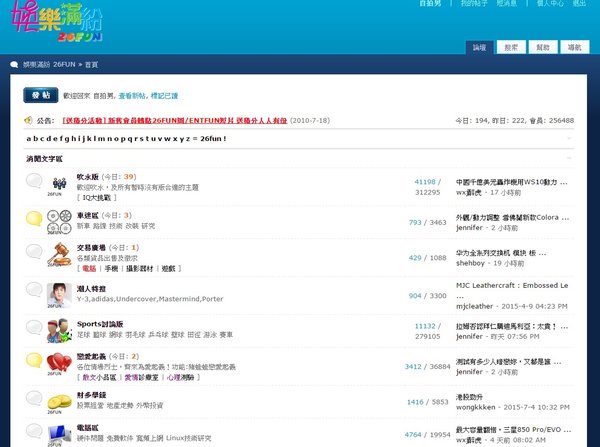Click 娛樂滿紛 26FUN breadcrumb link
This screenshot has width=600, height=447.
coord(49,65)
